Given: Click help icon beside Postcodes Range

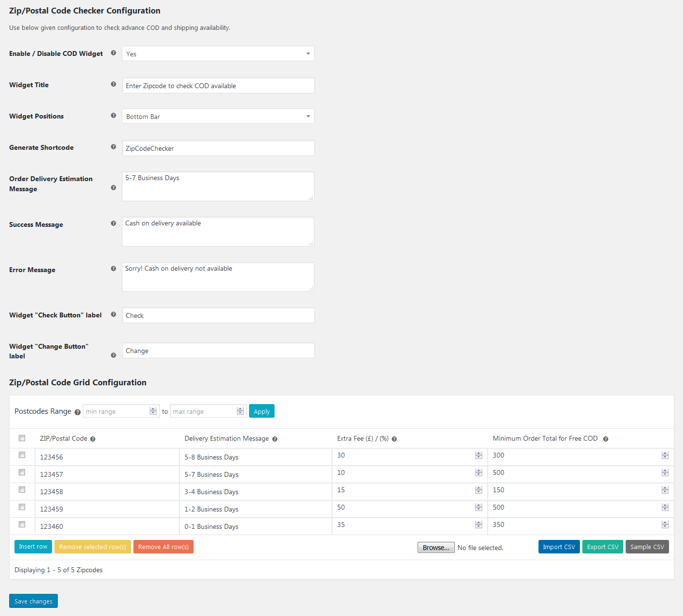Looking at the screenshot, I should tap(78, 412).
